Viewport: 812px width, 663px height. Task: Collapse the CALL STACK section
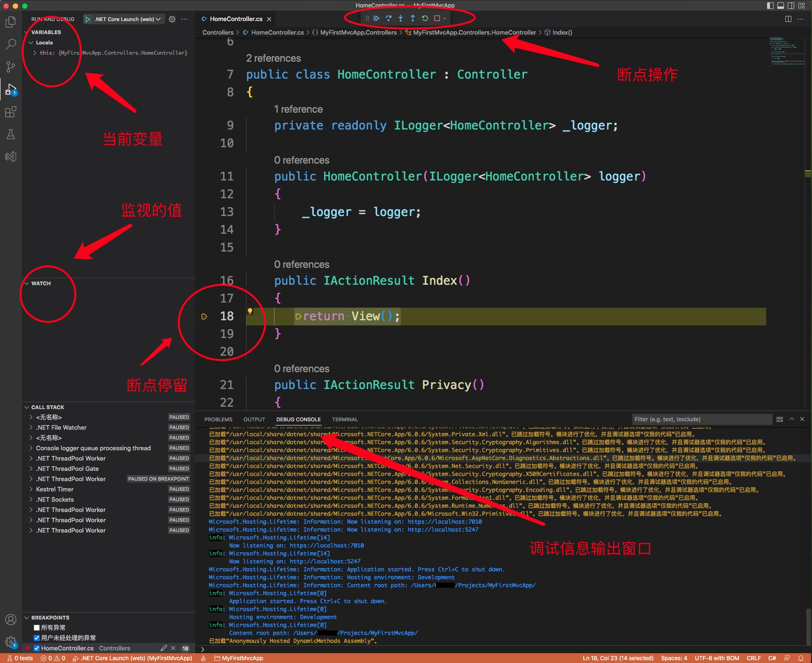tap(27, 407)
